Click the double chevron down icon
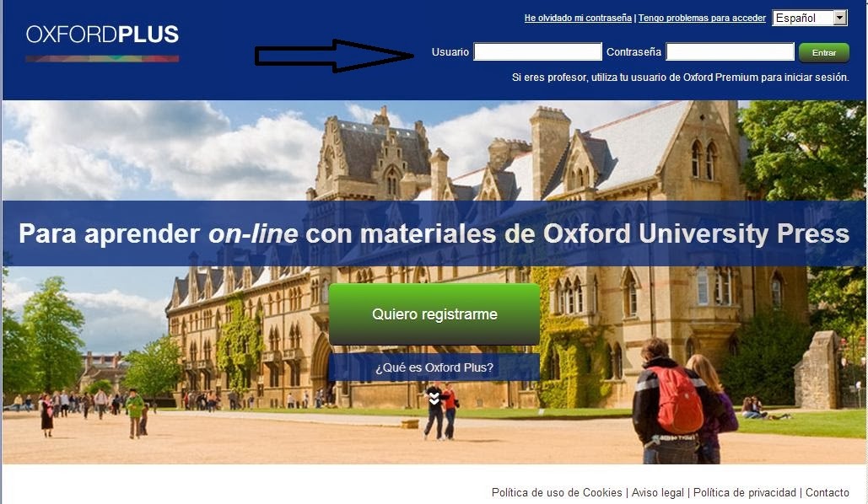Image resolution: width=868 pixels, height=504 pixels. point(434,398)
